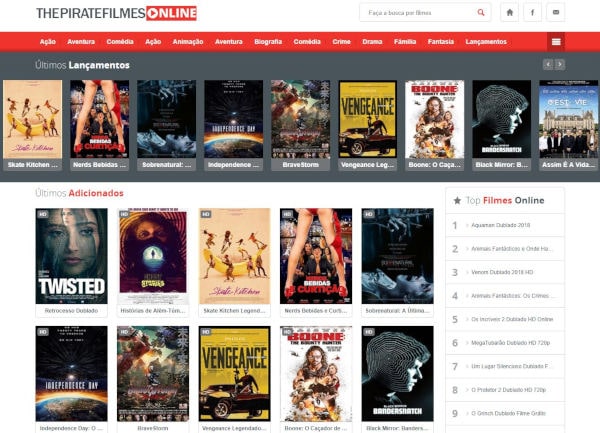Open the Twisted poster in Últimos Adicionados
The height and width of the screenshot is (433, 600).
[72, 256]
